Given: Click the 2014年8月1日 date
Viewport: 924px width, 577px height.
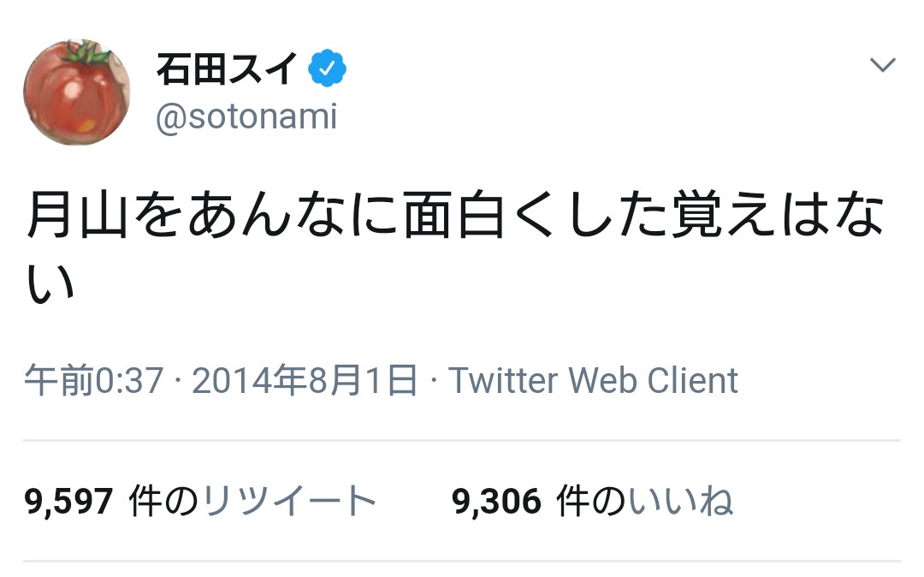Looking at the screenshot, I should tap(305, 380).
